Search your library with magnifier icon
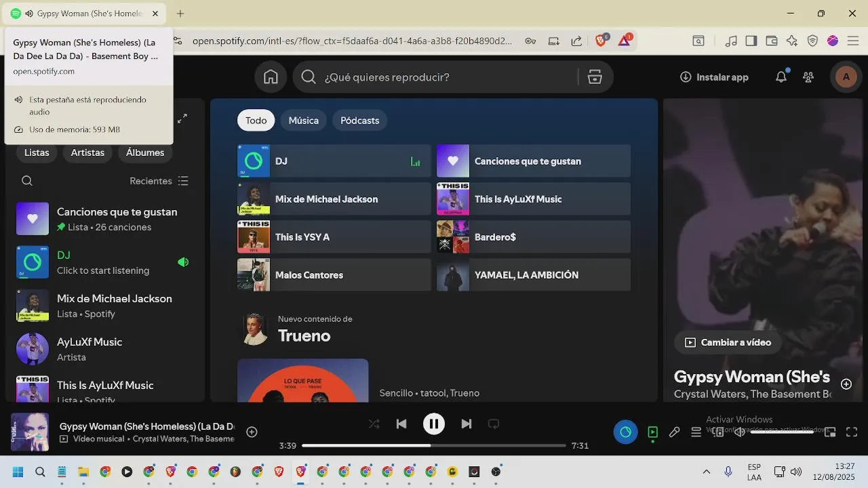 tap(27, 181)
